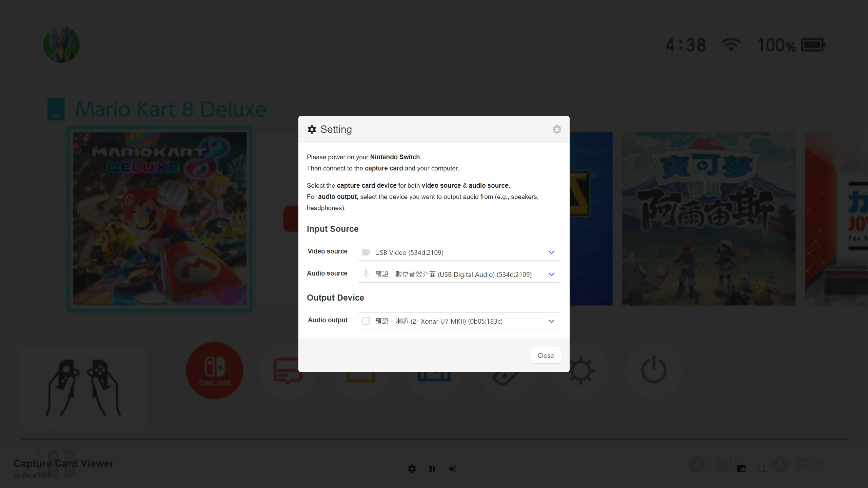Enable picture-in-picture mode
Viewport: 868px width, 488px height.
[741, 469]
